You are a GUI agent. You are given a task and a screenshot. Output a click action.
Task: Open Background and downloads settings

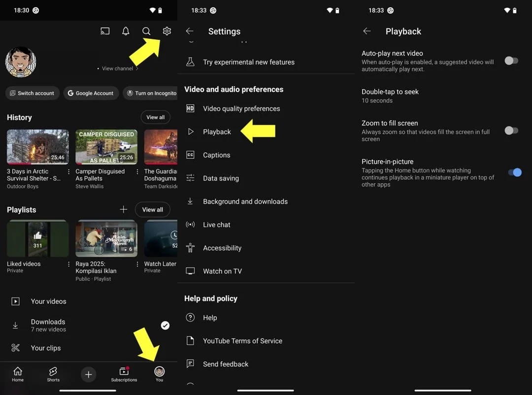point(266,201)
